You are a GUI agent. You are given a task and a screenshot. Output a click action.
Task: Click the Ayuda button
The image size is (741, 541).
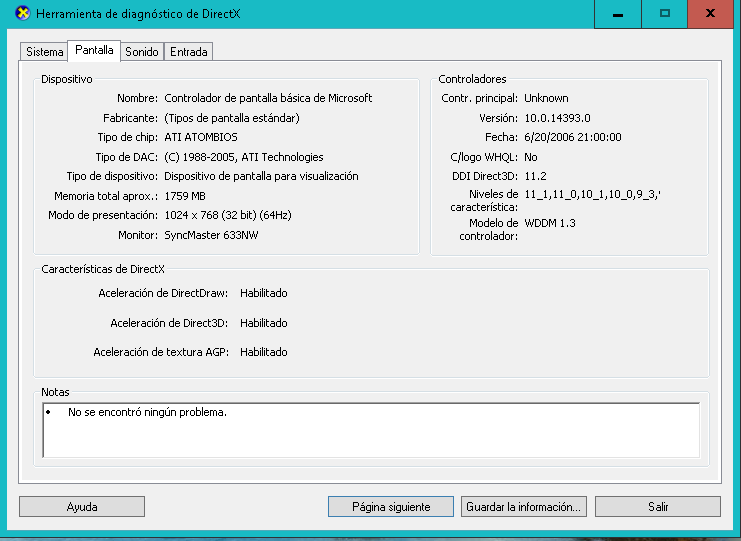[x=82, y=507]
